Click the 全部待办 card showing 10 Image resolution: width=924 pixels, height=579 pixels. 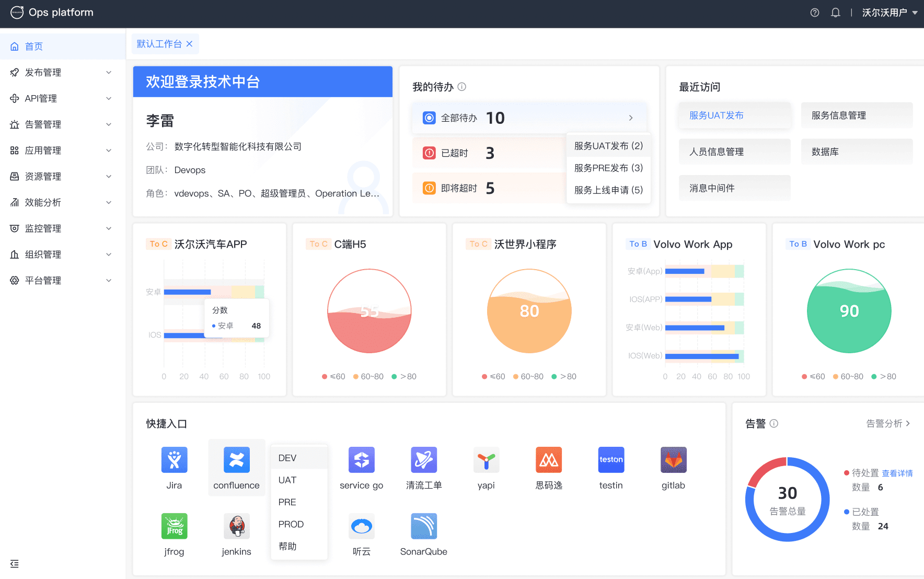(529, 117)
